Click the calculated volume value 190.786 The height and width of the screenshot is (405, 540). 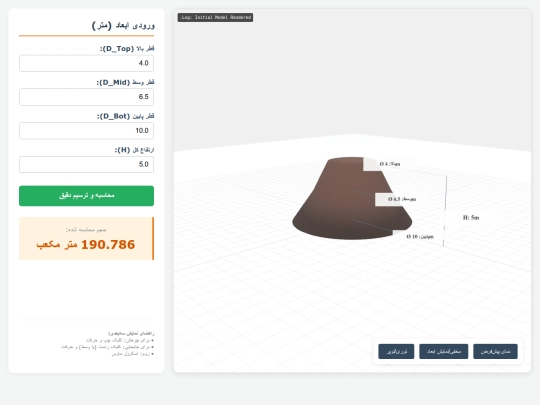tap(108, 245)
